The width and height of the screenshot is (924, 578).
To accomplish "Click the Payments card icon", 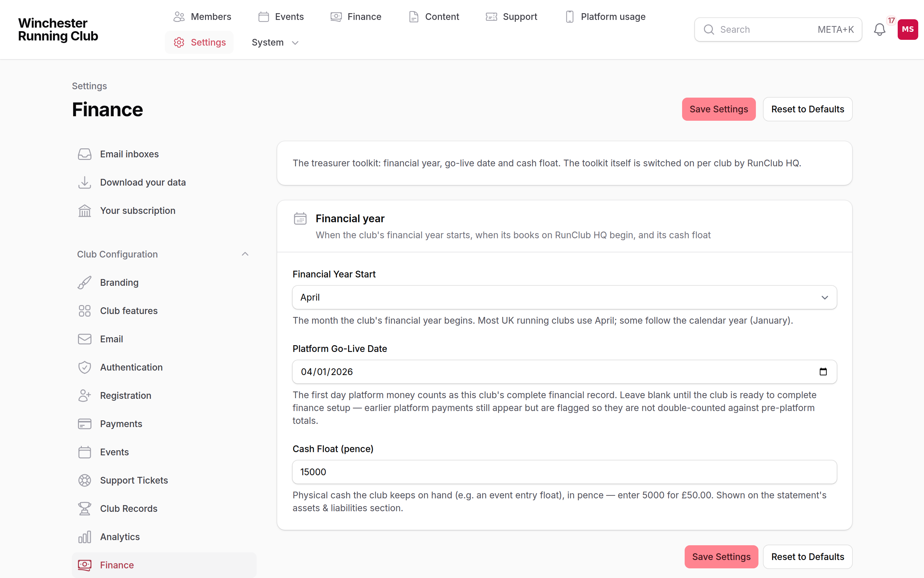I will pos(84,424).
